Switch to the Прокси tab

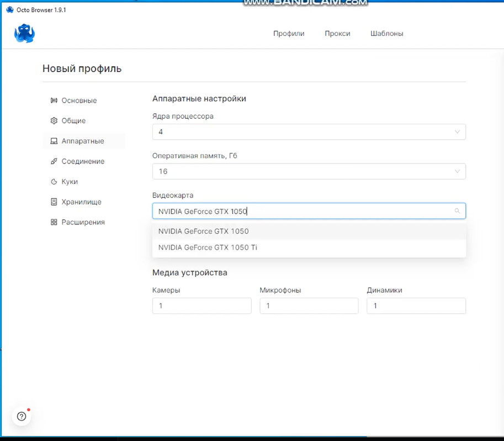tap(337, 34)
